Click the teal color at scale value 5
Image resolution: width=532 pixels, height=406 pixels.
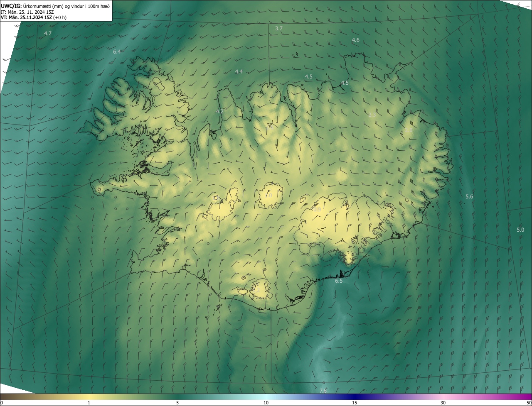coord(177,397)
